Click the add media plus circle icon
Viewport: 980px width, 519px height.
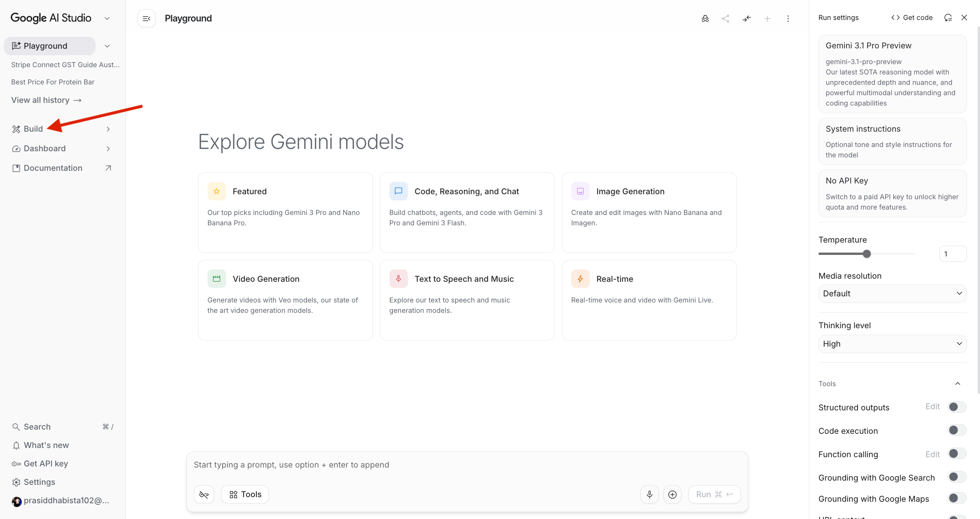pos(672,494)
